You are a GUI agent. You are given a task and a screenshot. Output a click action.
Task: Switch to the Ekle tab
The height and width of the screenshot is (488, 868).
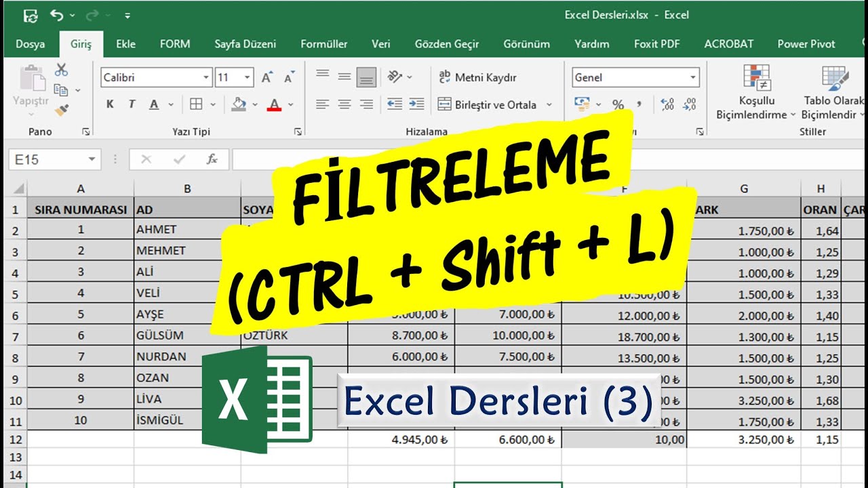(x=125, y=44)
